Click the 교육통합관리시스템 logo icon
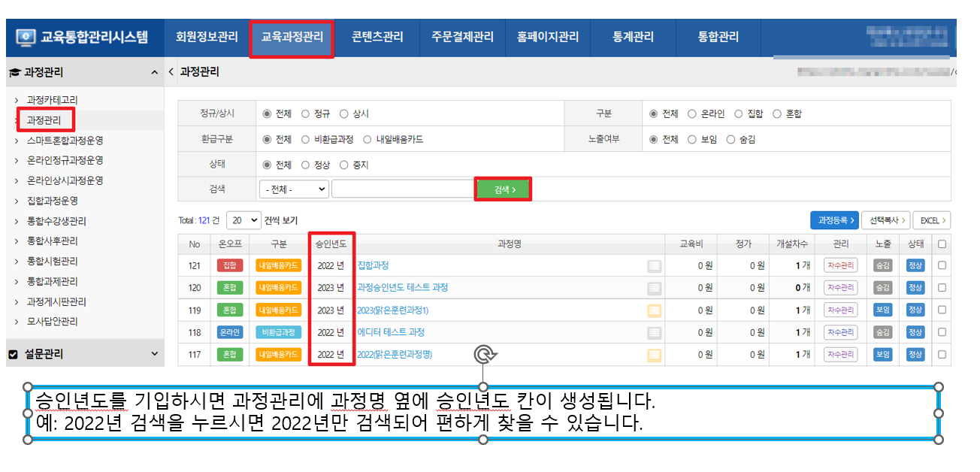The width and height of the screenshot is (980, 472). pyautogui.click(x=25, y=37)
